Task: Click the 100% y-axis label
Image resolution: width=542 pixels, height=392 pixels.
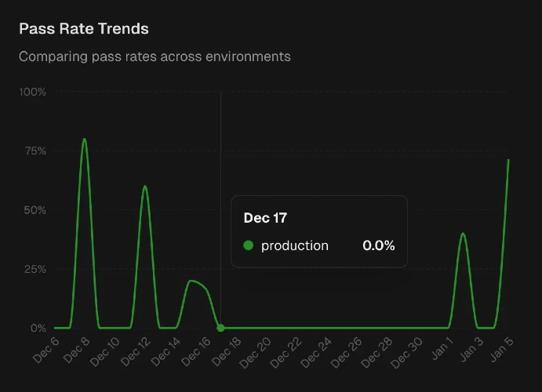Action: (33, 92)
